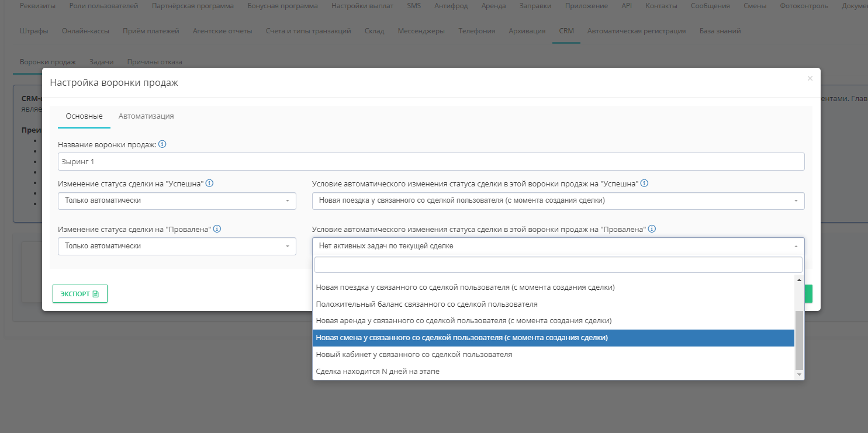Open Счета и типы транзакций tab

pos(308,31)
